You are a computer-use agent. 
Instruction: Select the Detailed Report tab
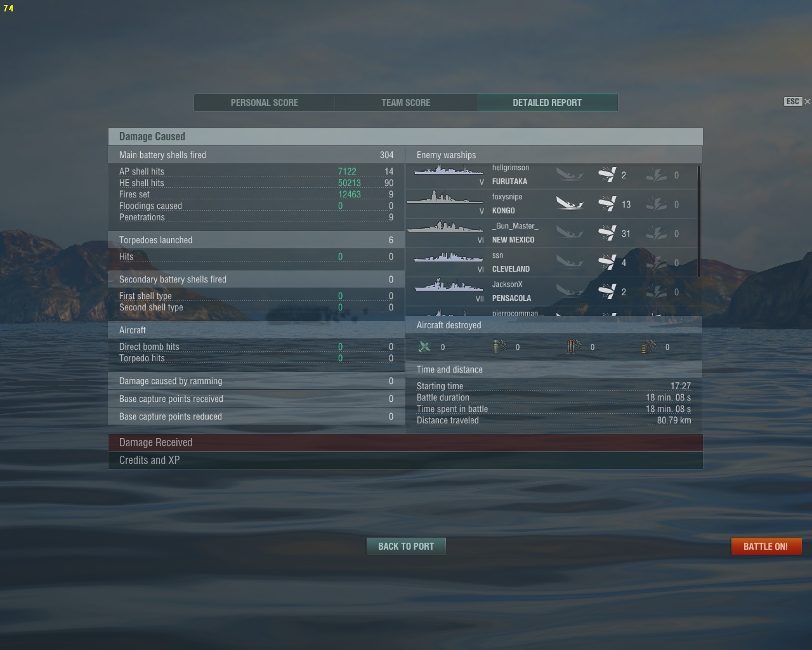point(547,102)
